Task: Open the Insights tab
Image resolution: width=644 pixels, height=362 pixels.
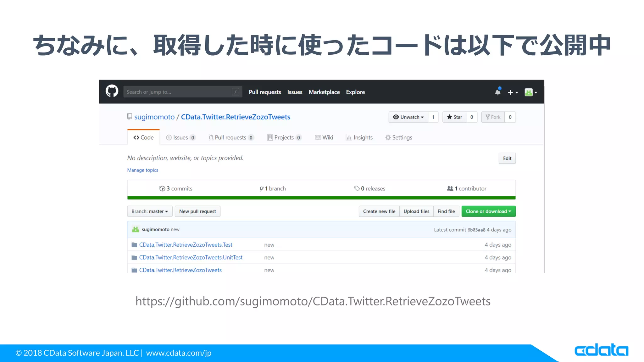Action: click(x=359, y=138)
